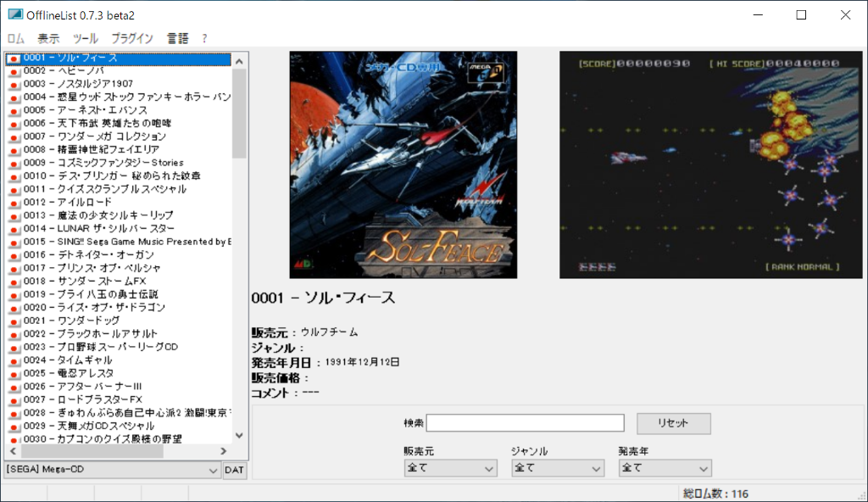Click the red icon beside 0012 アイルロード

pyautogui.click(x=14, y=203)
